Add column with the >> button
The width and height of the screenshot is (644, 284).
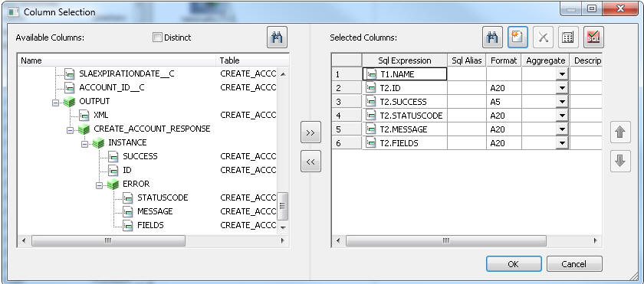[310, 132]
